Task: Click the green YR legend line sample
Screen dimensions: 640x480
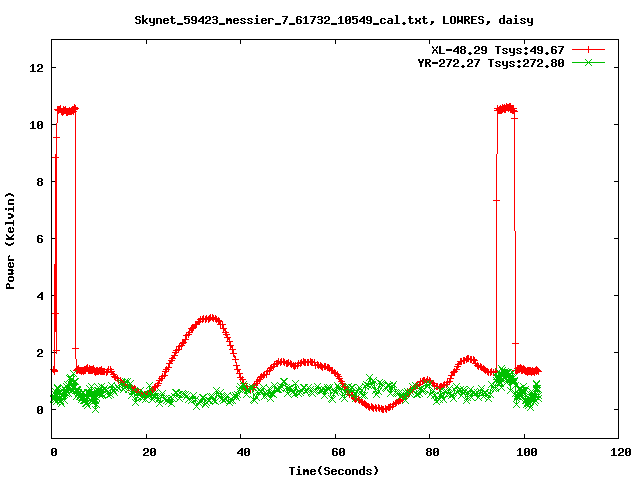Action: click(x=588, y=62)
